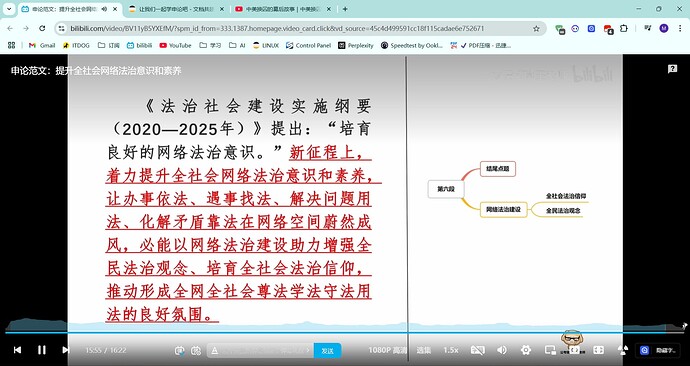This screenshot has height=366, width=690.
Task: Click the 发送 send button
Action: point(327,351)
